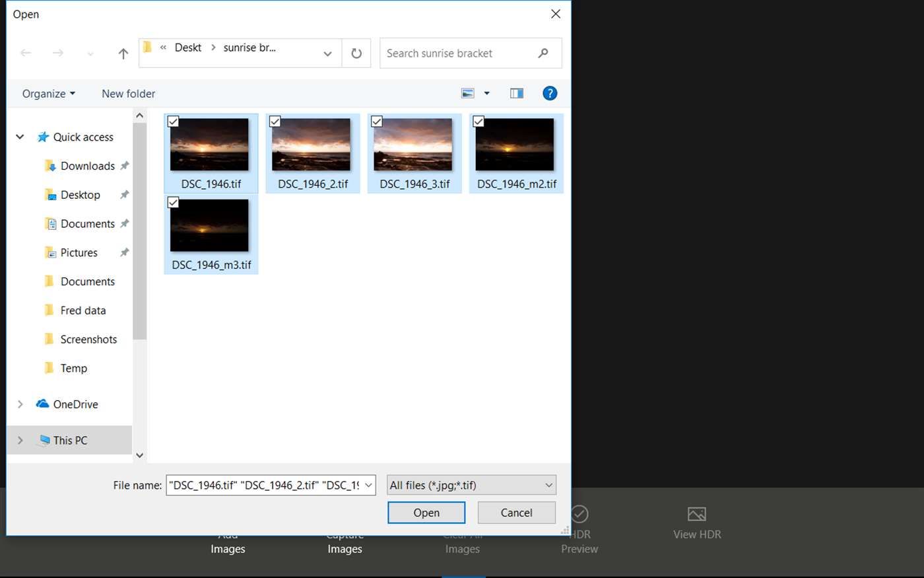Screen dimensions: 924x578
Task: Click the Open button
Action: (426, 513)
